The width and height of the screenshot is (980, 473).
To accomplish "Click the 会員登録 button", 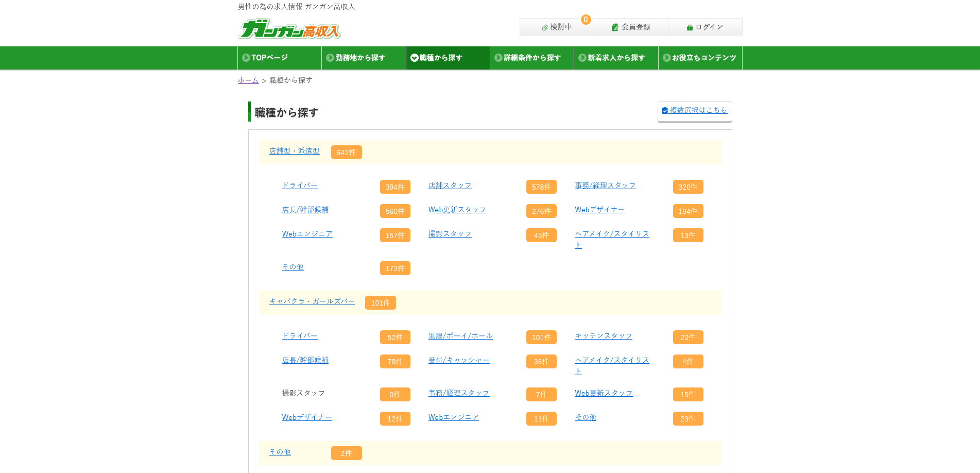I will (631, 27).
